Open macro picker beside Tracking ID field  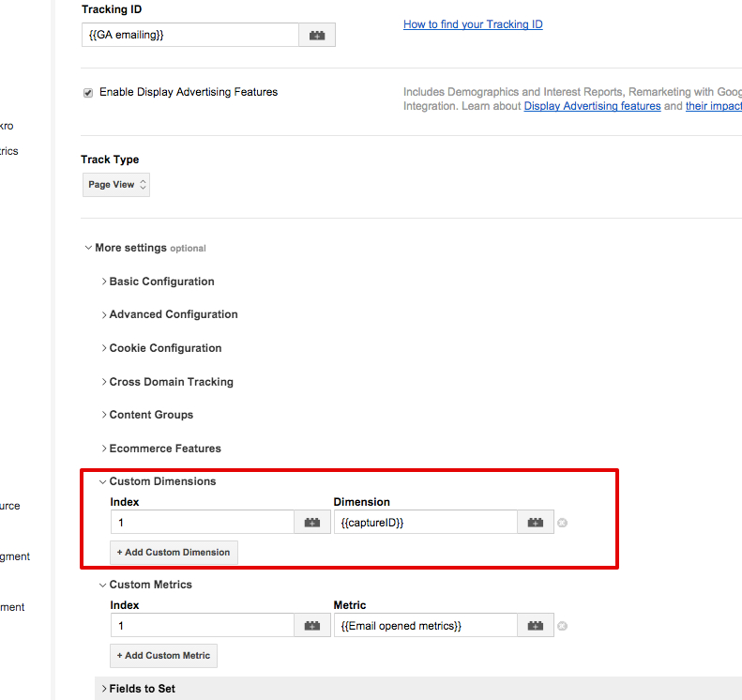tap(317, 35)
